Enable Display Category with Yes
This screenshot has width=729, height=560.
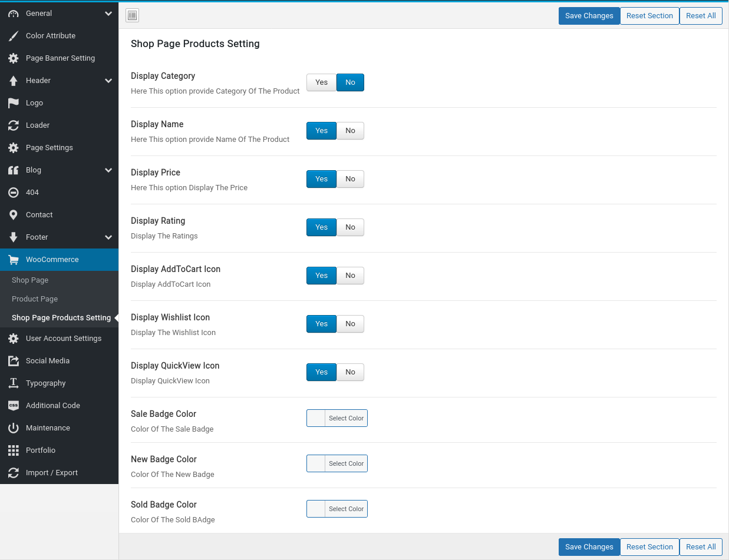[321, 82]
